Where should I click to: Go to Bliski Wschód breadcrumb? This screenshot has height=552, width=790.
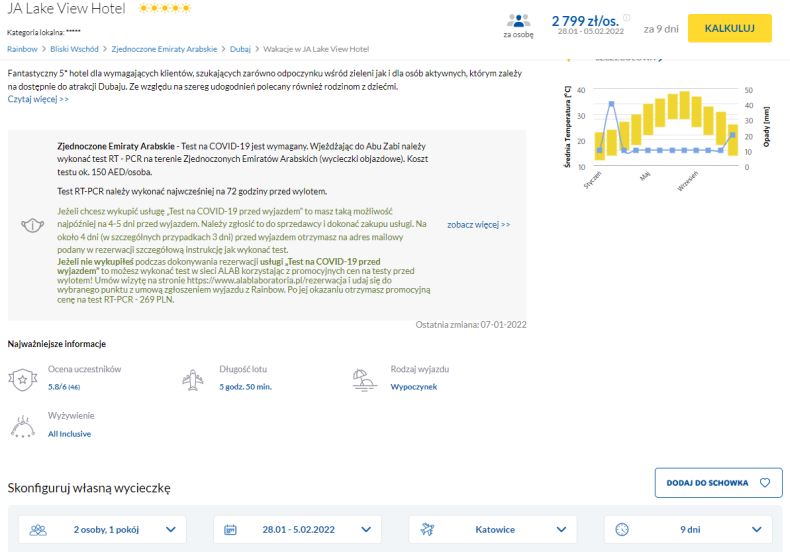tap(75, 49)
